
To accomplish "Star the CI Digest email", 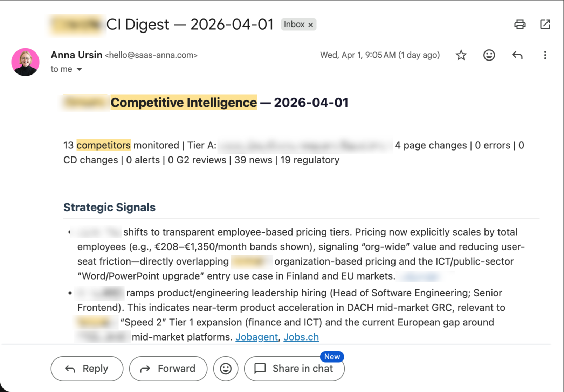I will click(x=461, y=55).
